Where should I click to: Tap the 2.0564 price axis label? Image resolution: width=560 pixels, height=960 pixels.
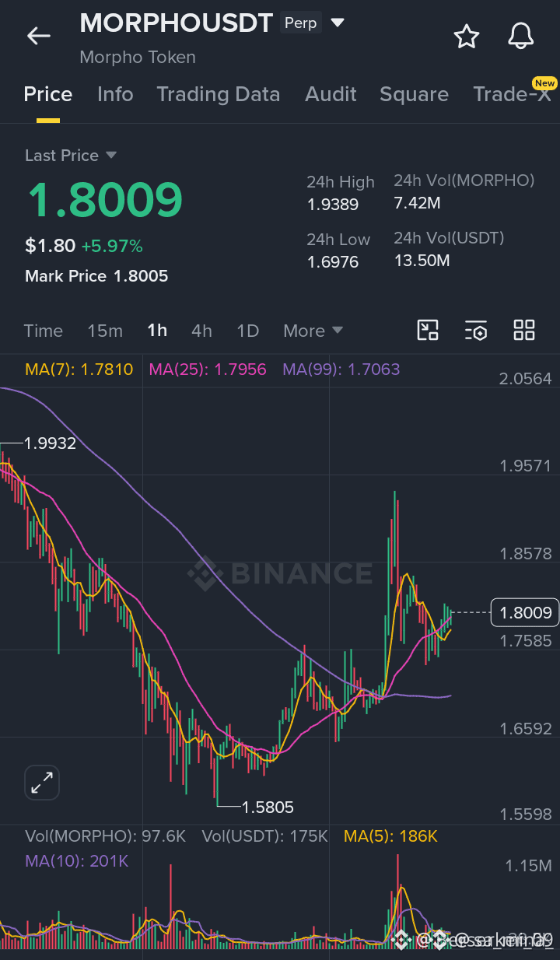tap(525, 379)
